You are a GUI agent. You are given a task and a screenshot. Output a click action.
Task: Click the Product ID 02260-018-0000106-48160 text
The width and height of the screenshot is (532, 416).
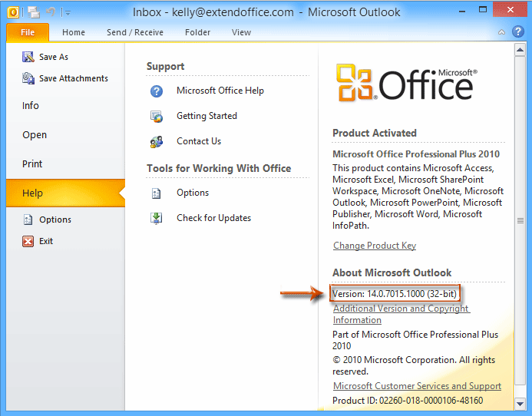(x=408, y=401)
